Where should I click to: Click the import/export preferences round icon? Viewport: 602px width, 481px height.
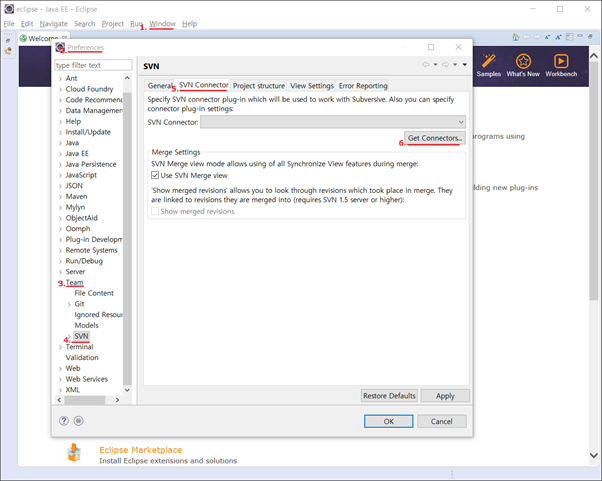(78, 421)
